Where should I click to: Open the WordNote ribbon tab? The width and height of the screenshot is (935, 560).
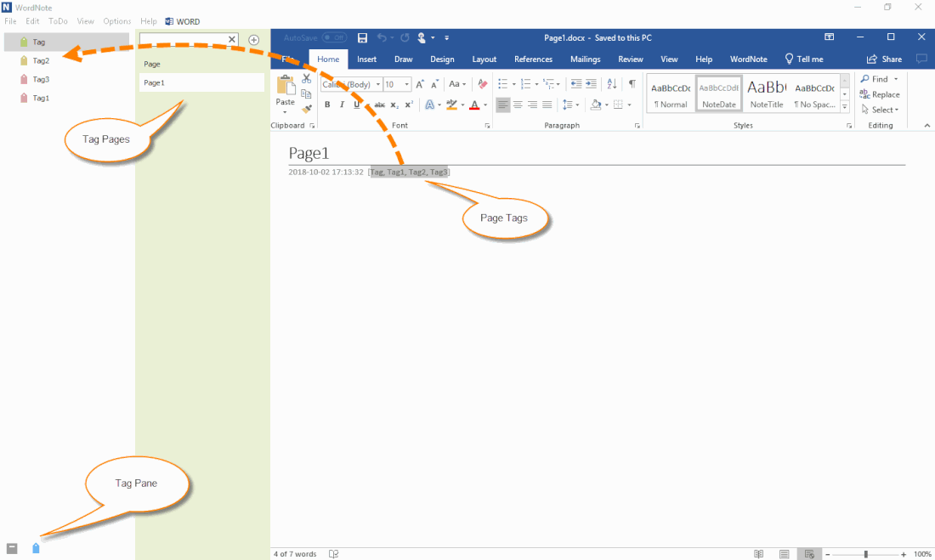point(748,59)
